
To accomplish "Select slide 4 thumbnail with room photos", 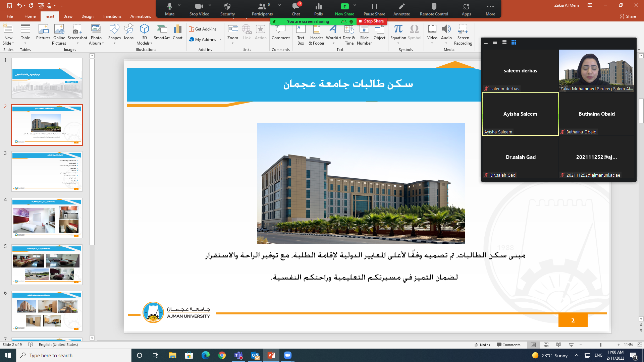I will (47, 218).
